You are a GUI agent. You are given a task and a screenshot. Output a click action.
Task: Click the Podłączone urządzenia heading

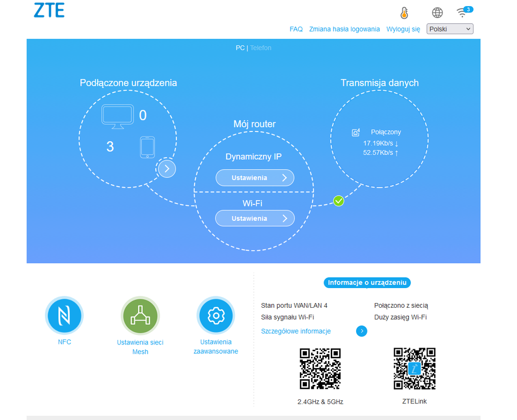[x=128, y=83]
